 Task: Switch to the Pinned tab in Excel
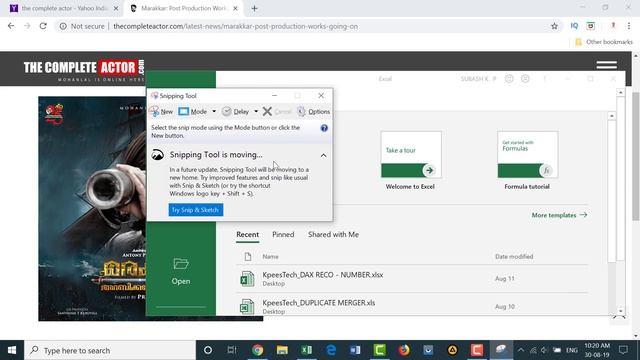point(283,235)
